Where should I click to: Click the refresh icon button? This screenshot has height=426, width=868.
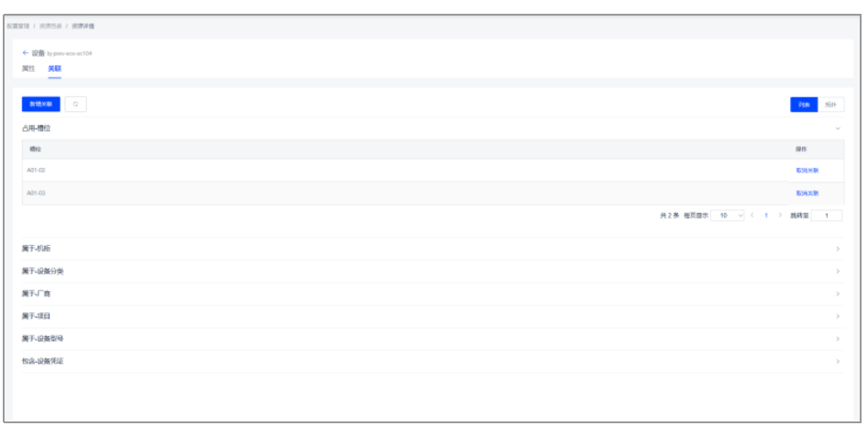[x=76, y=104]
